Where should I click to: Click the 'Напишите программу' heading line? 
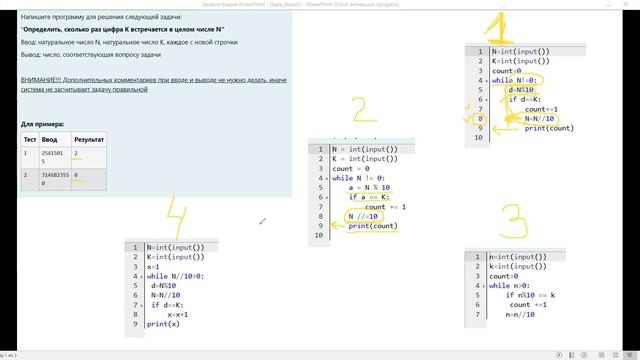(x=101, y=17)
